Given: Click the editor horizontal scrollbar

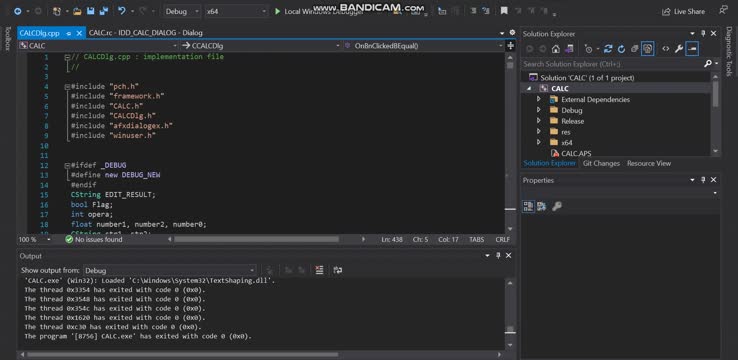Looking at the screenshot, I should [256, 240].
